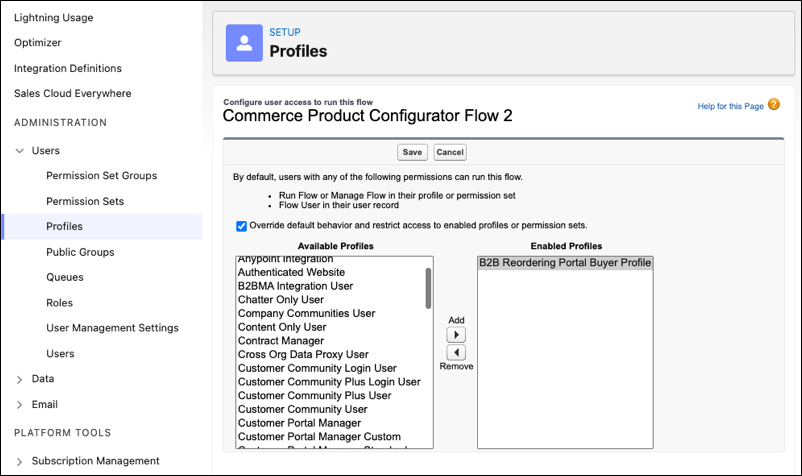
Task: Open Roles in sidebar
Action: [59, 303]
